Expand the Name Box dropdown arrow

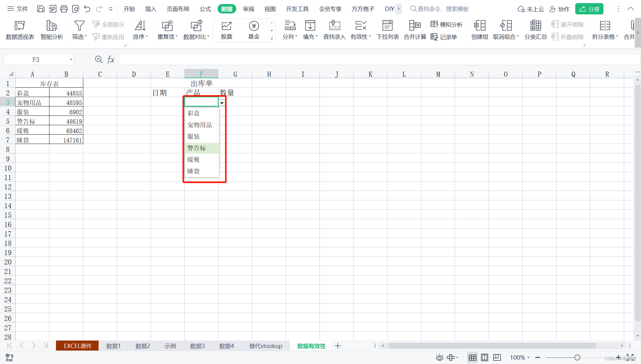point(71,59)
